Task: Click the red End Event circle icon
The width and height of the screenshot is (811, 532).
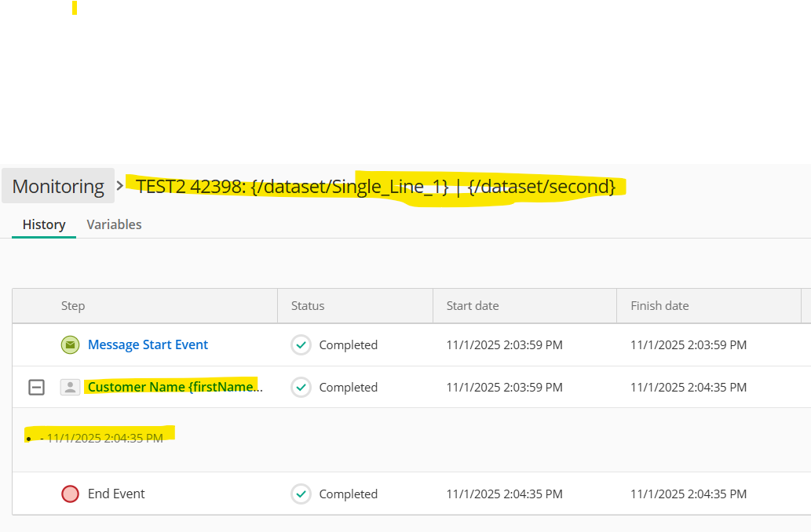Action: click(71, 494)
